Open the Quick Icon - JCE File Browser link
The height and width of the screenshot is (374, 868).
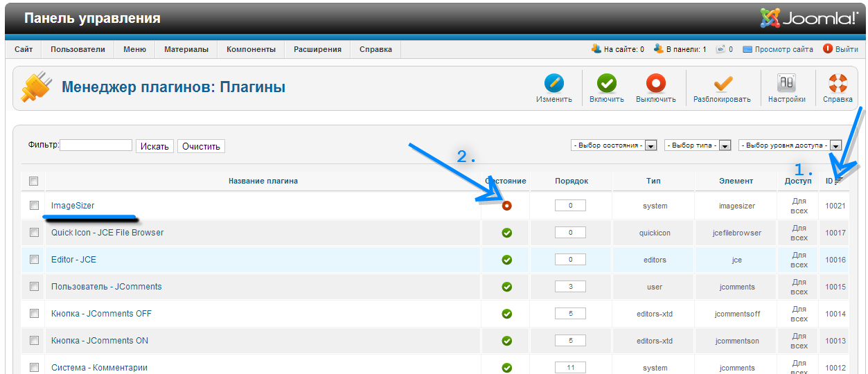tap(107, 233)
